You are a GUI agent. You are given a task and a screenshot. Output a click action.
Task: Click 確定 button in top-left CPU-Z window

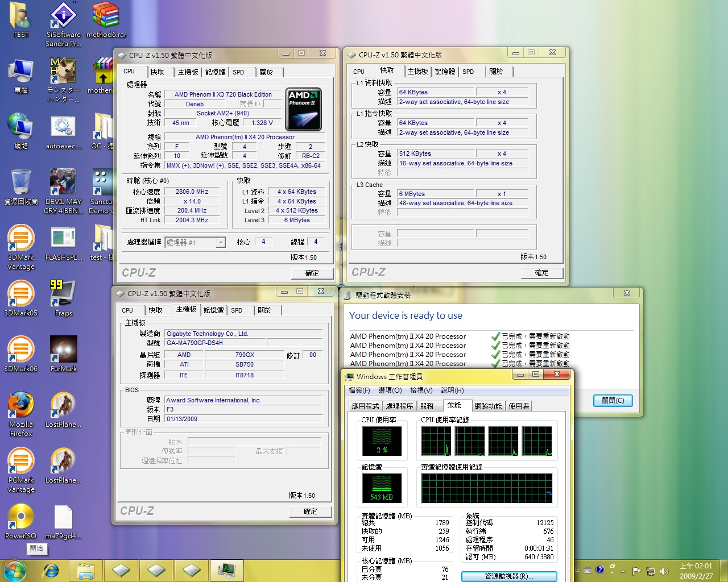pyautogui.click(x=312, y=273)
